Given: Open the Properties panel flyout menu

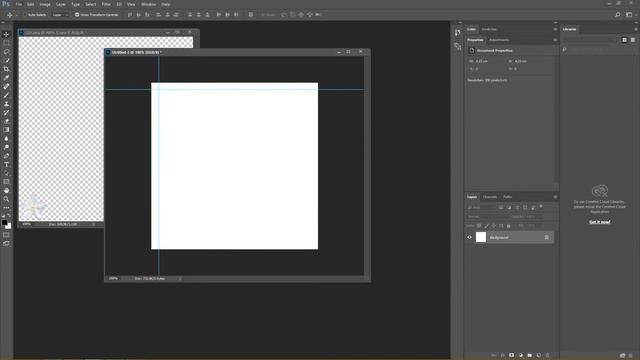Looking at the screenshot, I should [555, 40].
